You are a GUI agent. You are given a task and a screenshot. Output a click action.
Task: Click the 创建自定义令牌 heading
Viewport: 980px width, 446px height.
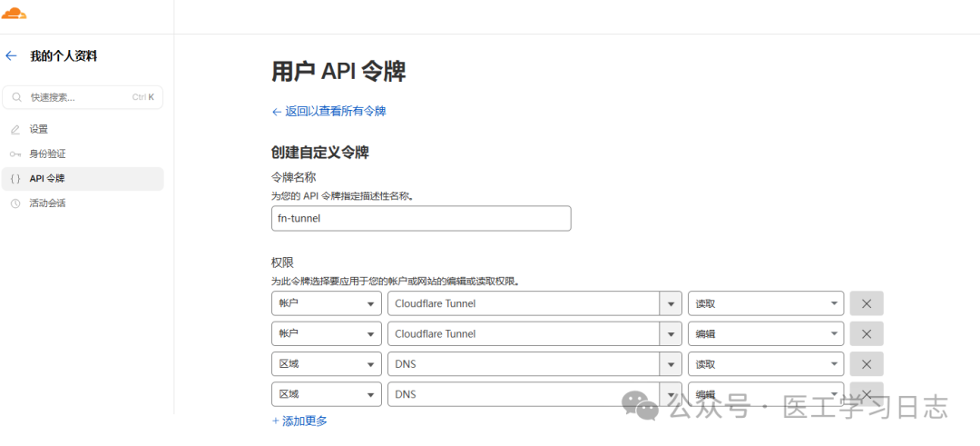(x=320, y=152)
